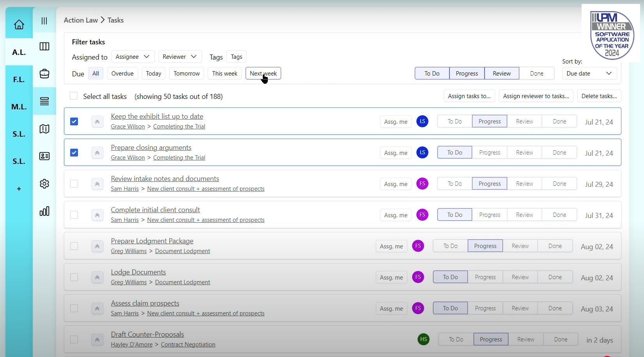Image resolution: width=644 pixels, height=357 pixels.
Task: Check Complete initial client consult task
Action: 74,215
